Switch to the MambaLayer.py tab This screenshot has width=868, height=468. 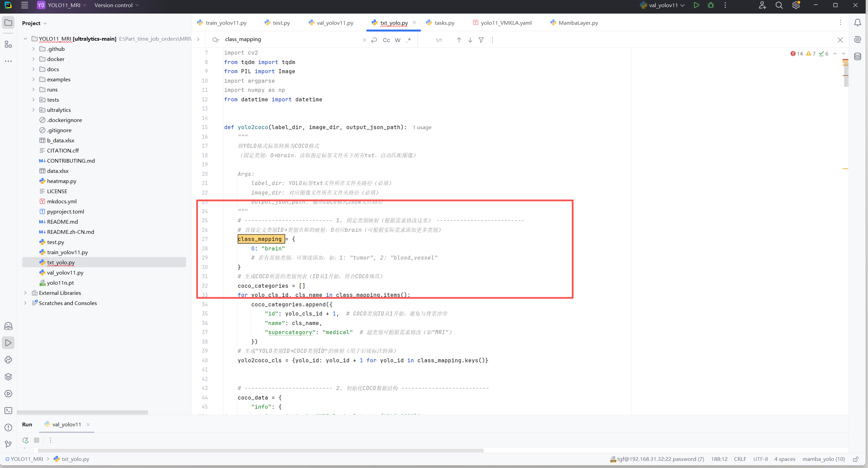tap(578, 23)
